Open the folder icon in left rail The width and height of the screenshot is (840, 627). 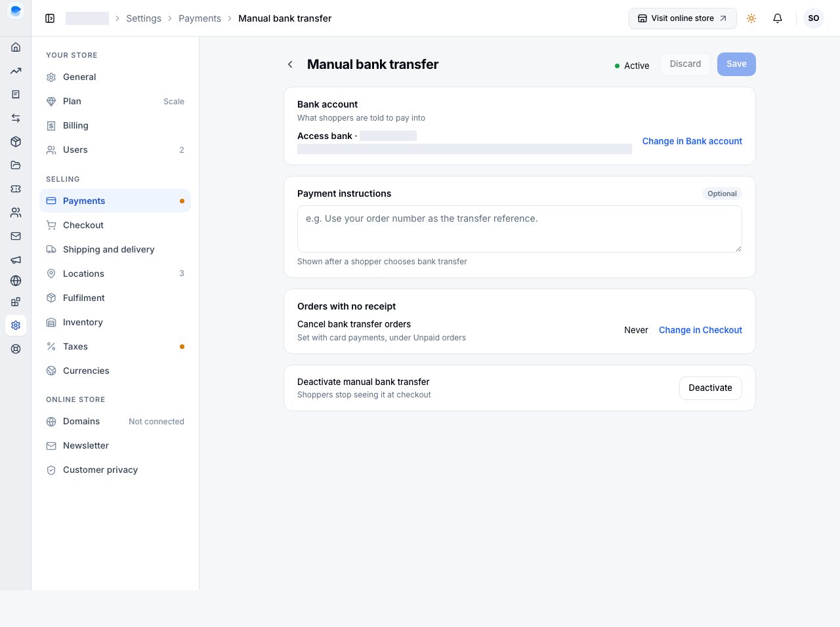[x=16, y=165]
